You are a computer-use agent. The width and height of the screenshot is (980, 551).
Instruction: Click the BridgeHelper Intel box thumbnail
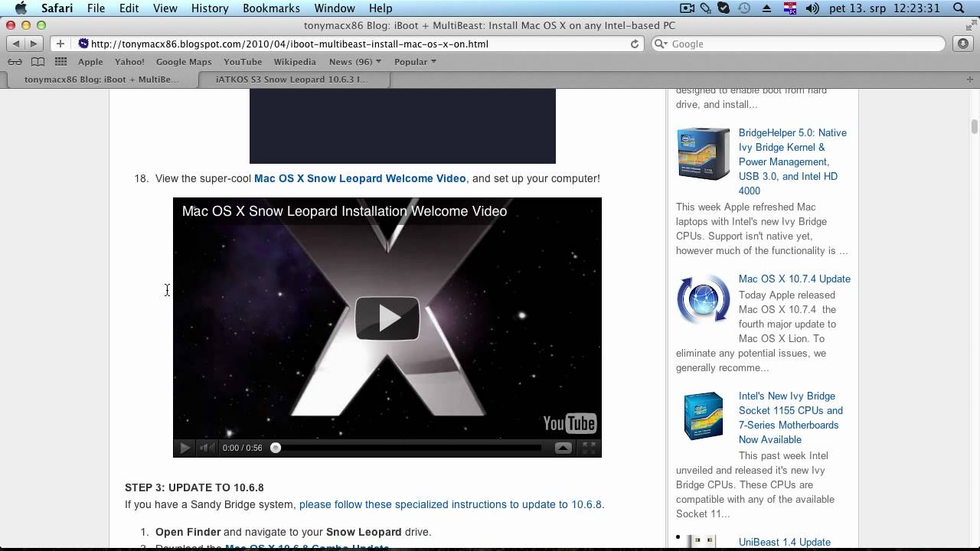click(x=703, y=154)
